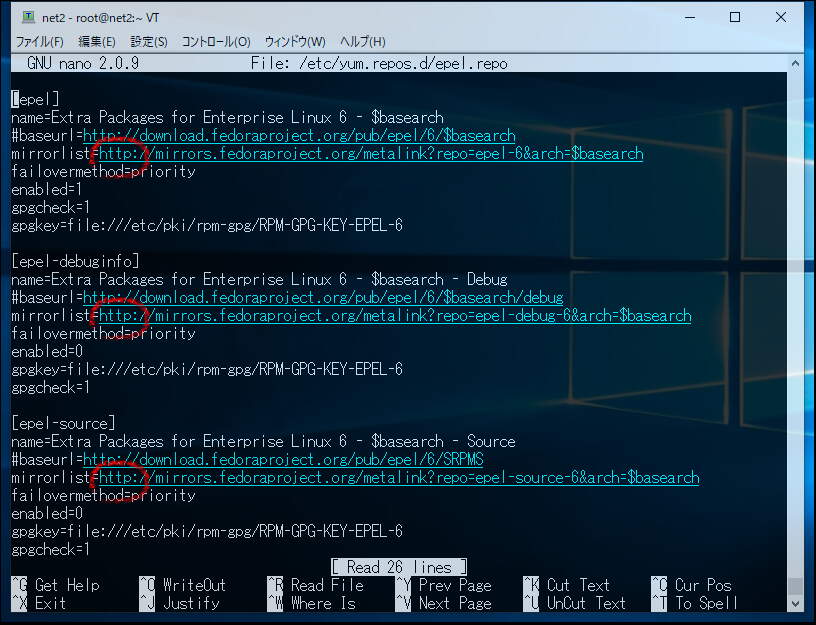Click the ^K Cut Text shortcut

[566, 585]
